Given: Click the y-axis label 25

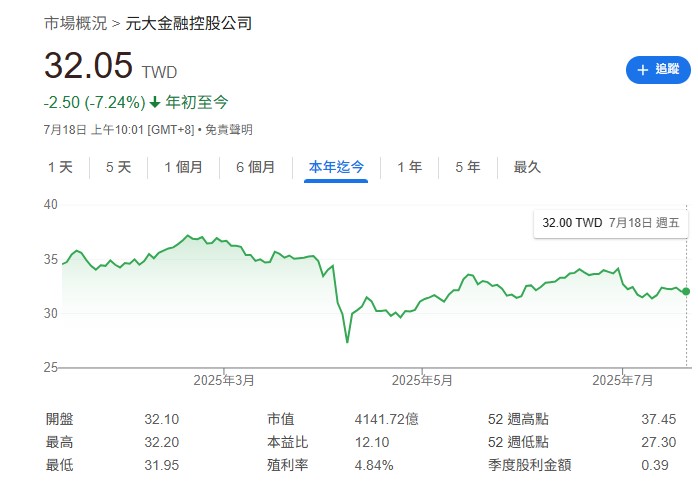Looking at the screenshot, I should (51, 367).
